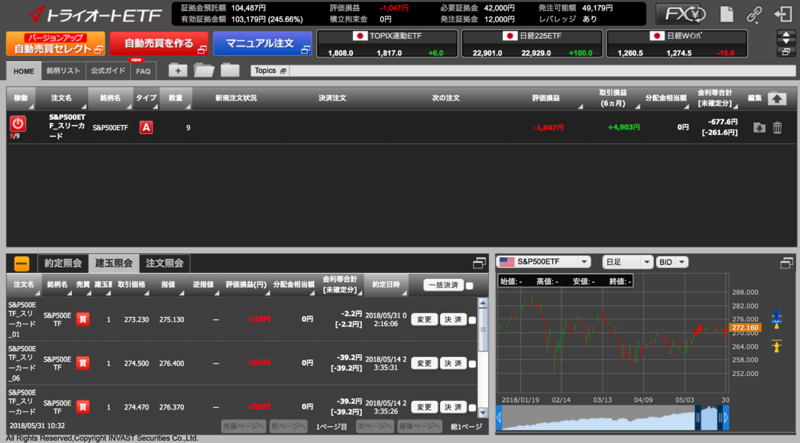Pop out the 建玉照会 panel window
This screenshot has width=800, height=443.
[x=479, y=263]
